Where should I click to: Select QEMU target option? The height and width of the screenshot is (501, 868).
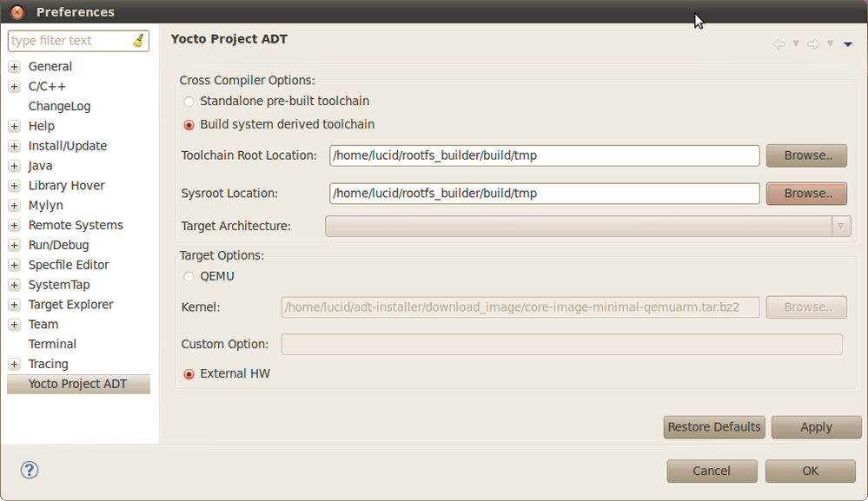[189, 276]
